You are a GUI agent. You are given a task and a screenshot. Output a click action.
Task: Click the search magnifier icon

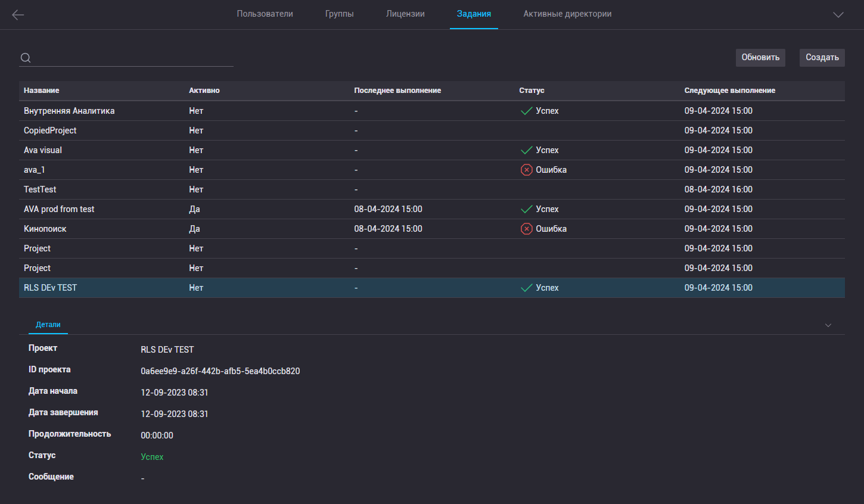coord(26,58)
